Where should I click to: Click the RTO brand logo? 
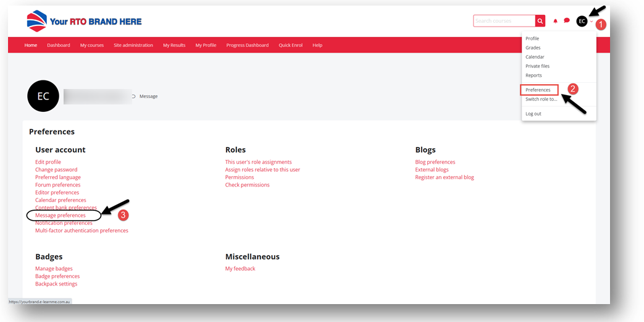coord(84,21)
